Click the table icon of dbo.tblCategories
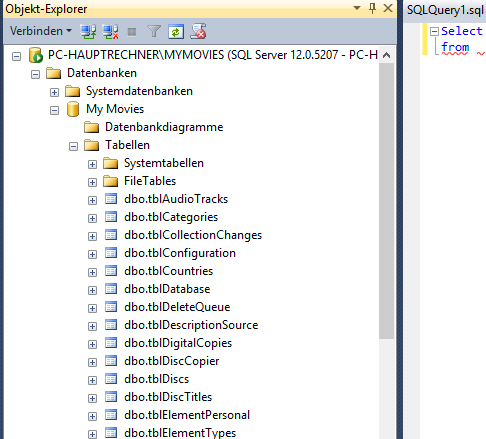486x439 pixels. click(111, 217)
